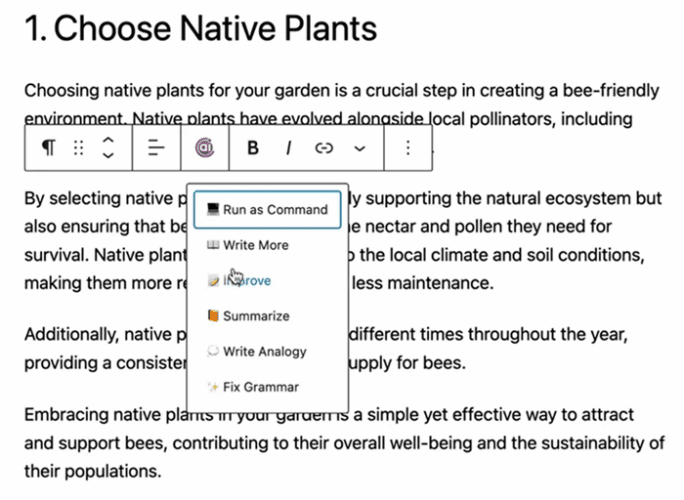Move block up with the up chevron
The height and width of the screenshot is (500, 684).
108,140
